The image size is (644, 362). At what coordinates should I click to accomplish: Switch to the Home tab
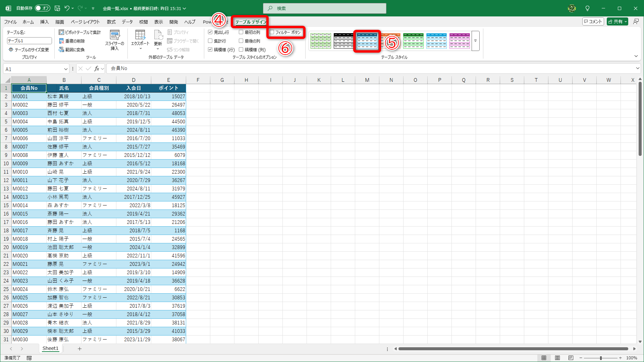pos(28,22)
